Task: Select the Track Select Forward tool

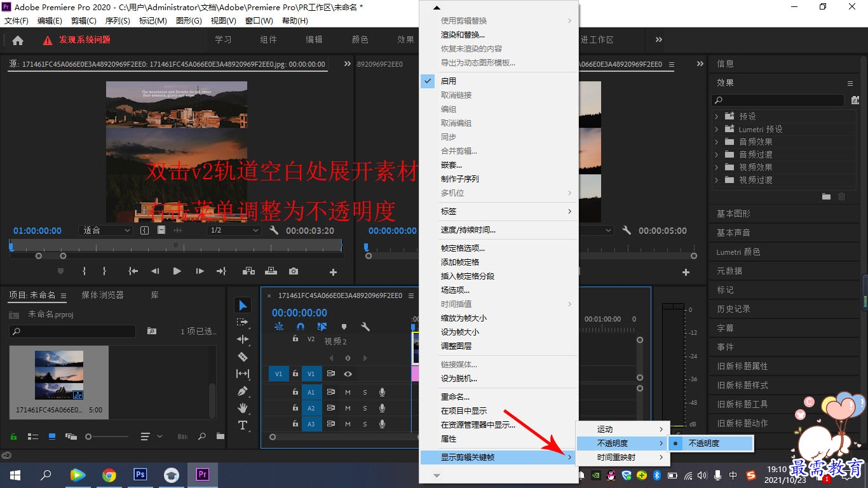Action: (x=243, y=322)
